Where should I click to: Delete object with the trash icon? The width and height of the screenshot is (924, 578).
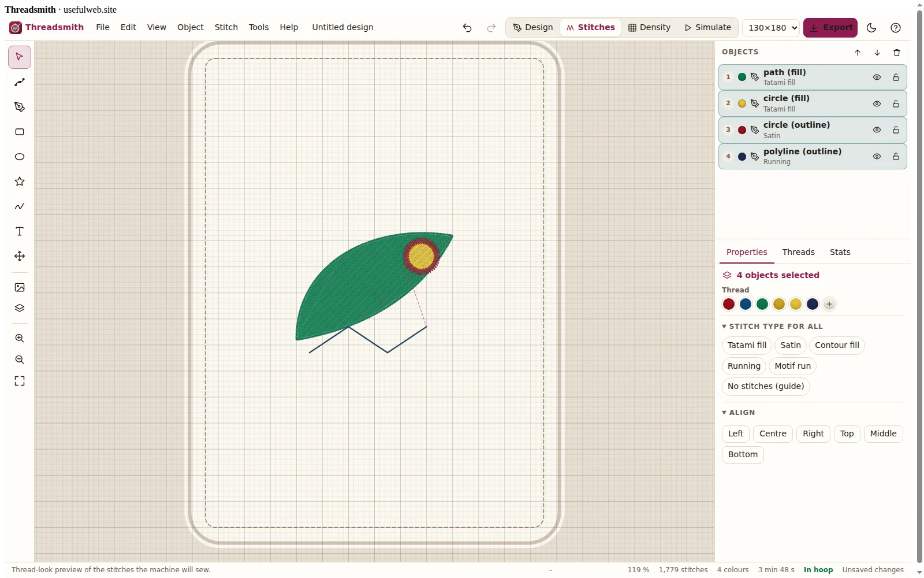point(897,53)
